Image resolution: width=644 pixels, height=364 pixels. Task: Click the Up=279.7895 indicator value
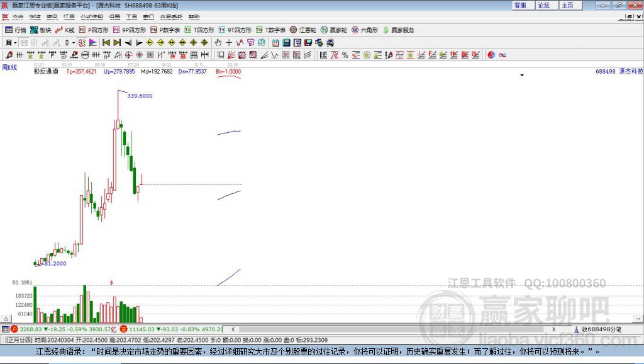click(119, 71)
